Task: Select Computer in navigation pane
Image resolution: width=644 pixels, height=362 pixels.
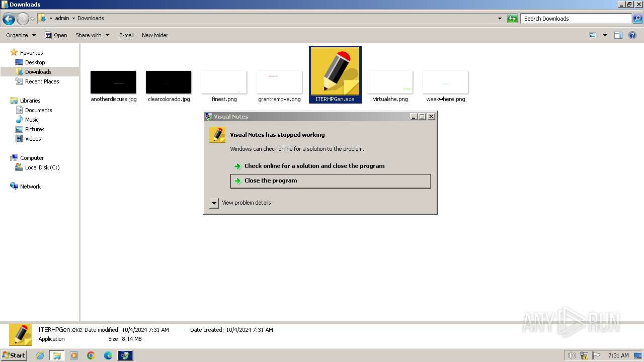Action: tap(32, 158)
